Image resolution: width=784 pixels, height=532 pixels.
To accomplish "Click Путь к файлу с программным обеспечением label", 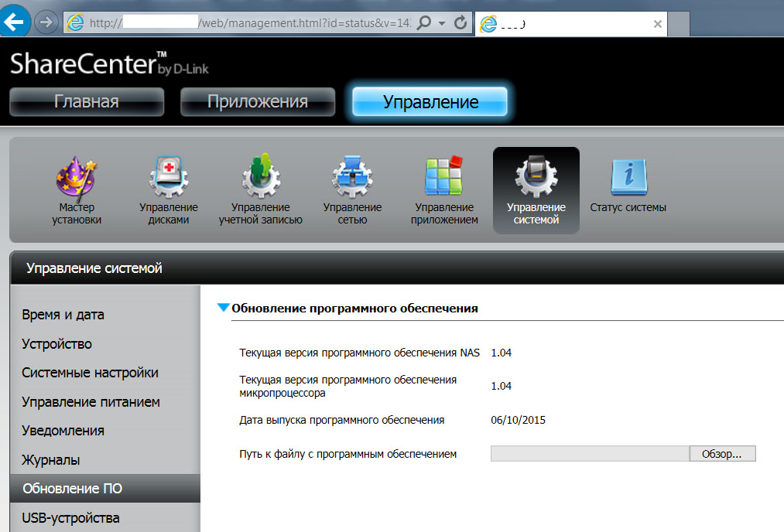I will (x=348, y=454).
